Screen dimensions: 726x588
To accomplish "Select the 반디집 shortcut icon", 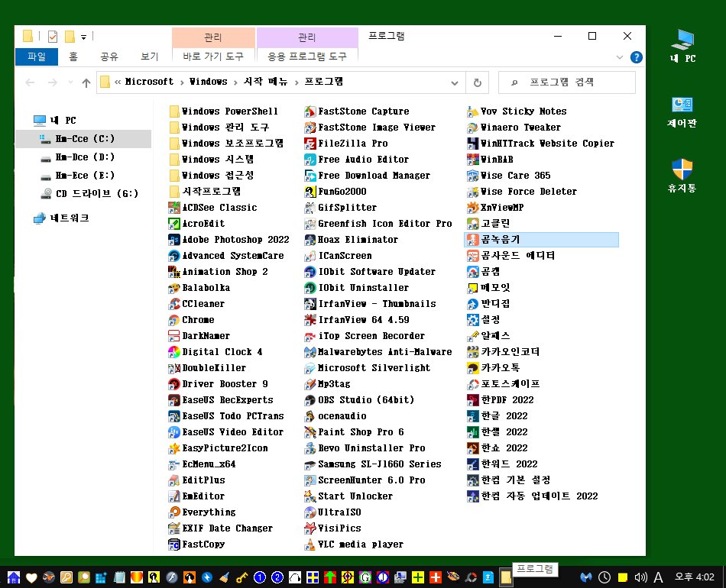I will (473, 304).
